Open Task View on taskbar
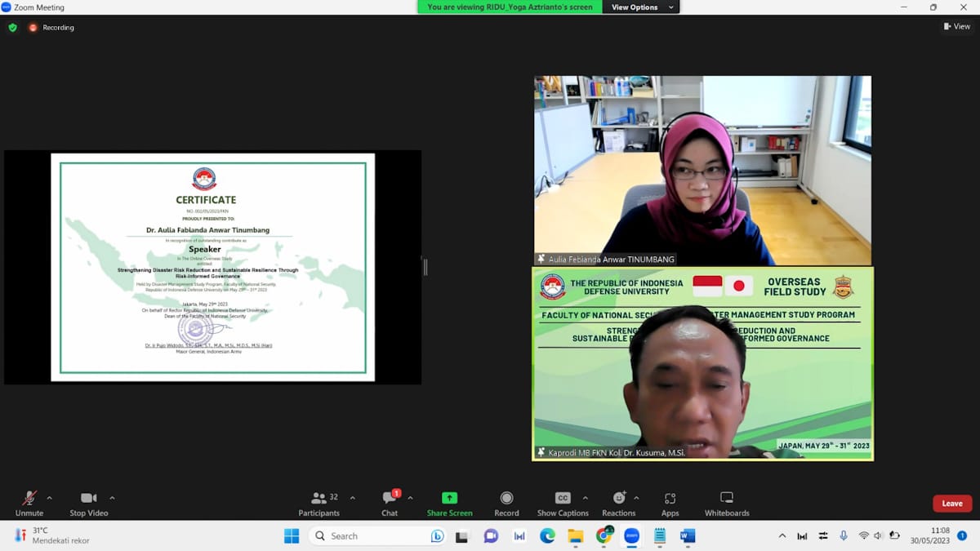 pyautogui.click(x=462, y=535)
